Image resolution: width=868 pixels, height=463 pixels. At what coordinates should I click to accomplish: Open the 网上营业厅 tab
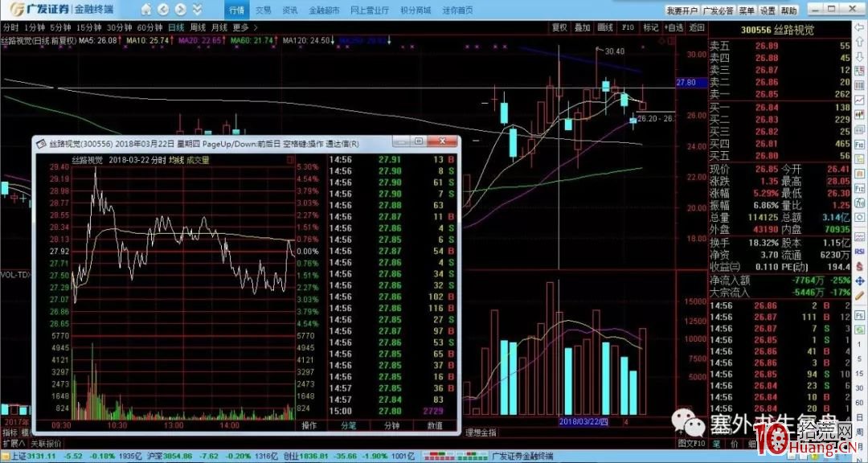point(369,10)
